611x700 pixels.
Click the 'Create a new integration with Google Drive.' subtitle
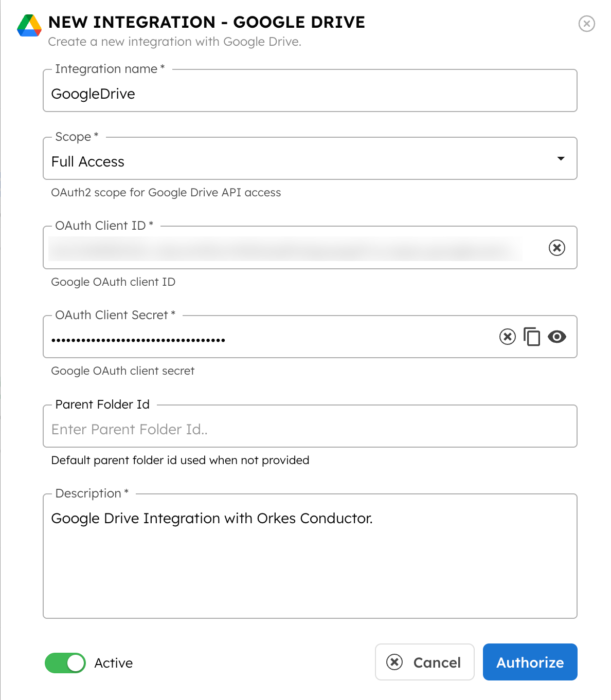click(x=175, y=42)
